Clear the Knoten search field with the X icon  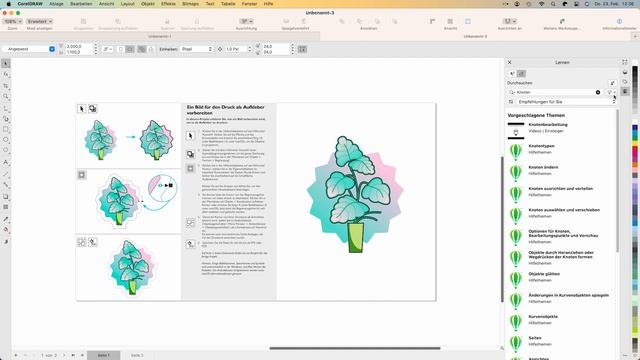598,92
